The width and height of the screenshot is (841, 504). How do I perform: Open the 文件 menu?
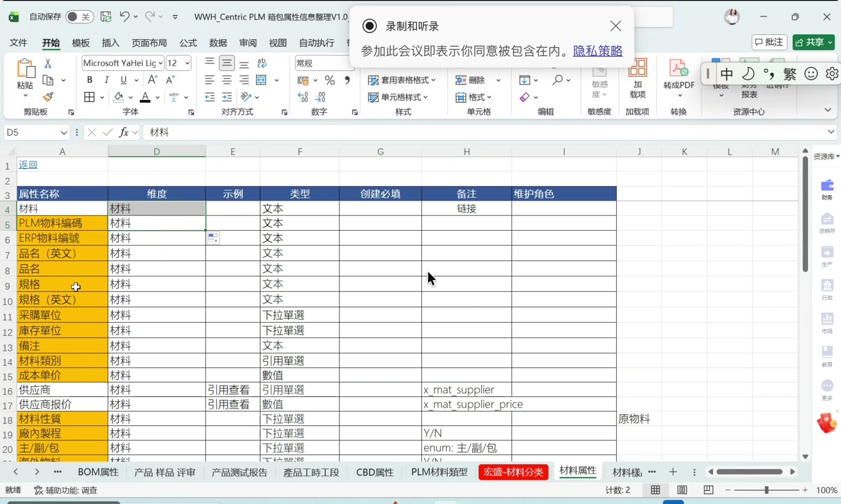click(19, 43)
